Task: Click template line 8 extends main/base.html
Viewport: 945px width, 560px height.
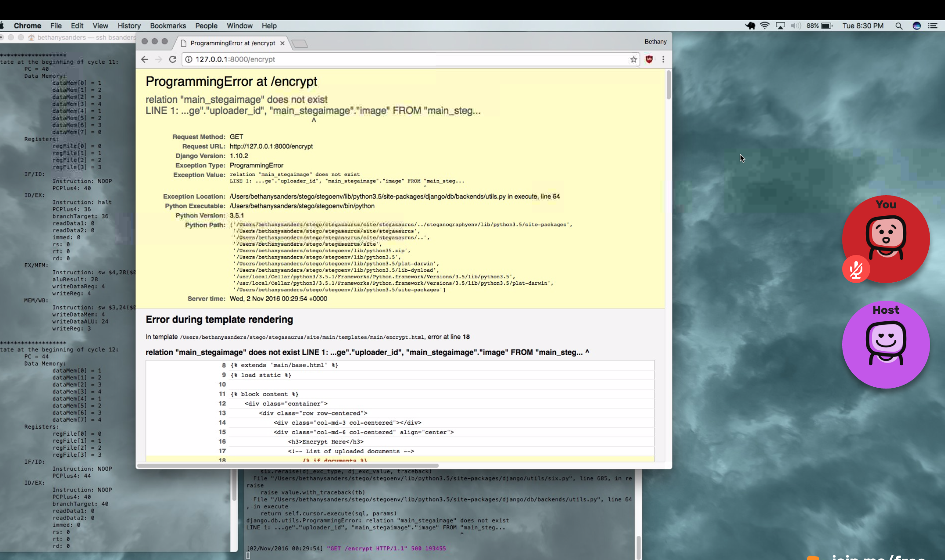Action: click(x=284, y=365)
